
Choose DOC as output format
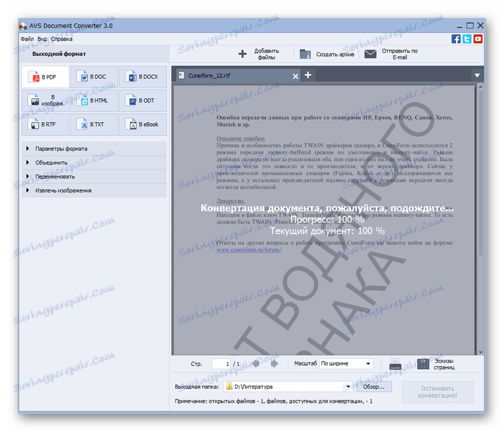[x=94, y=77]
